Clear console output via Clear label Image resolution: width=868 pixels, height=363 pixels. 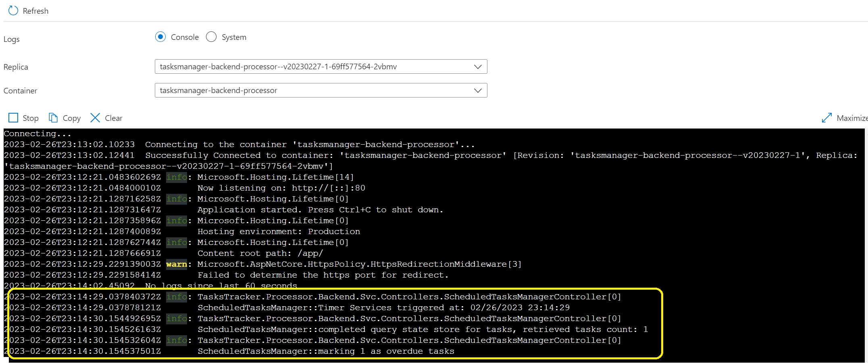[114, 118]
